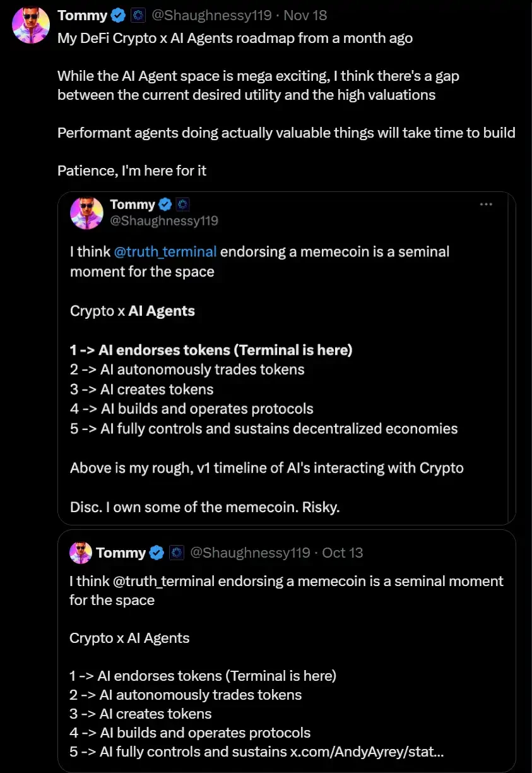The width and height of the screenshot is (532, 773).
Task: Click the avatar in the first quoted tweet
Action: tap(86, 213)
